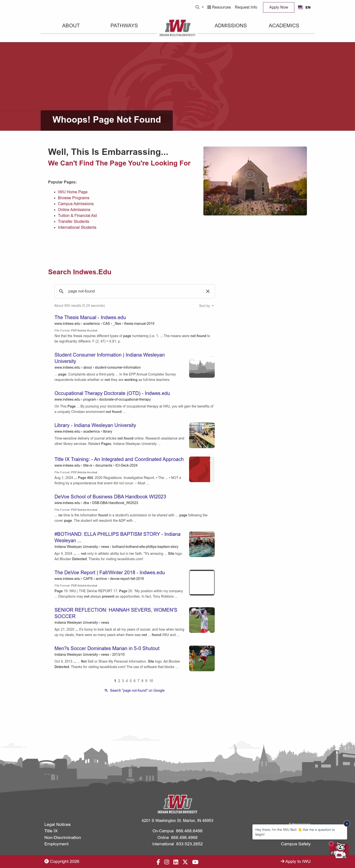Click Apply to IWU footer link

click(295, 861)
